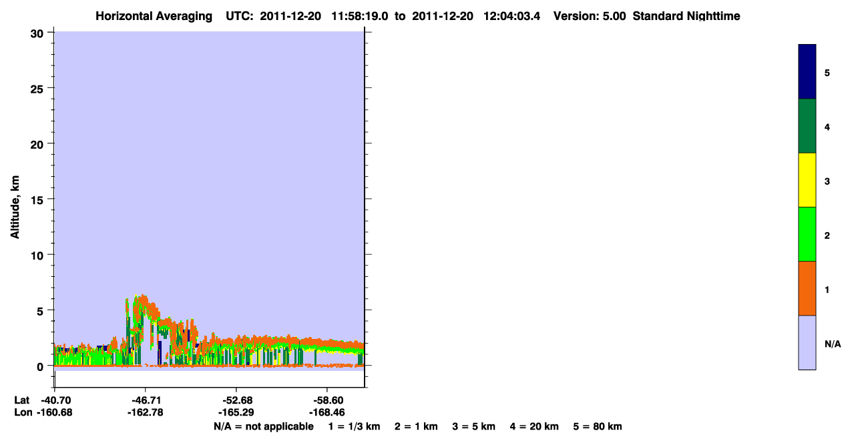Image resolution: width=868 pixels, height=445 pixels.
Task: Click longitude value -160.68
Action: point(54,412)
